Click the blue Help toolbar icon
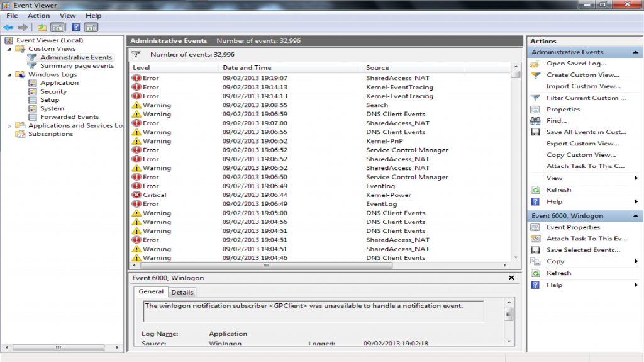Viewport: 644px width, 362px height. (76, 28)
